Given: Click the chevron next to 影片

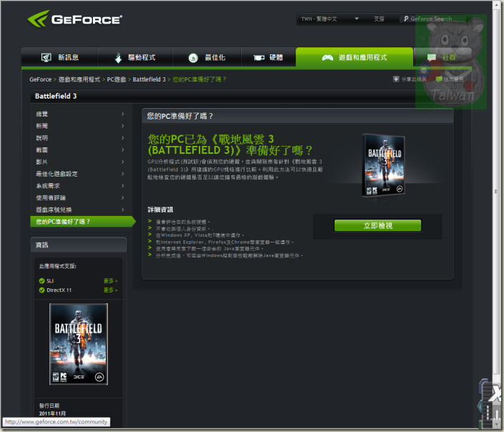Looking at the screenshot, I should 123,162.
